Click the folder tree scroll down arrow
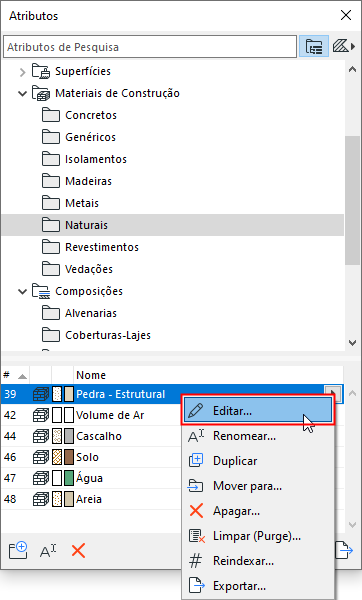This screenshot has height=600, width=362. [x=352, y=343]
